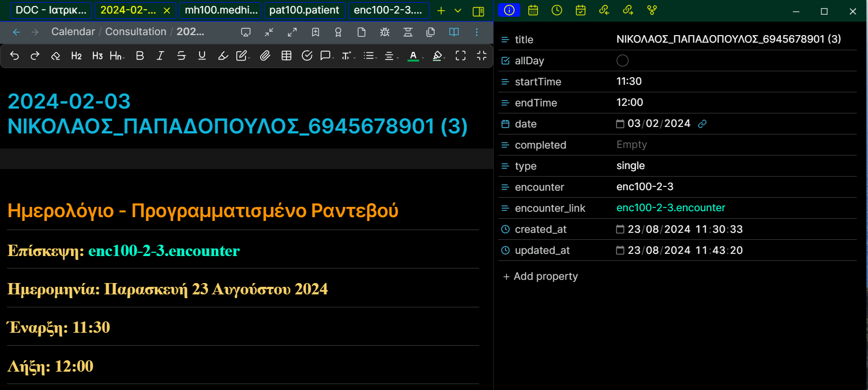This screenshot has height=390, width=868.
Task: Switch to the 'DOC - Ιατρικ...' tab
Action: (x=51, y=10)
